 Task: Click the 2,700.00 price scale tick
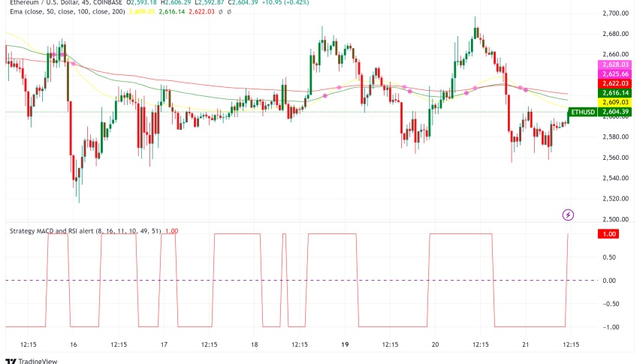615,14
